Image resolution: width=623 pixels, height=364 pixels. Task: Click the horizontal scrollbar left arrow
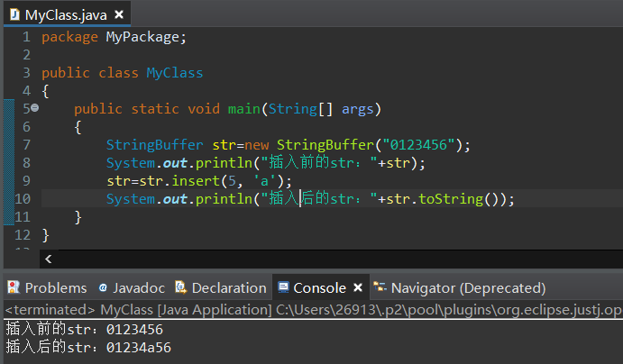[x=49, y=259]
